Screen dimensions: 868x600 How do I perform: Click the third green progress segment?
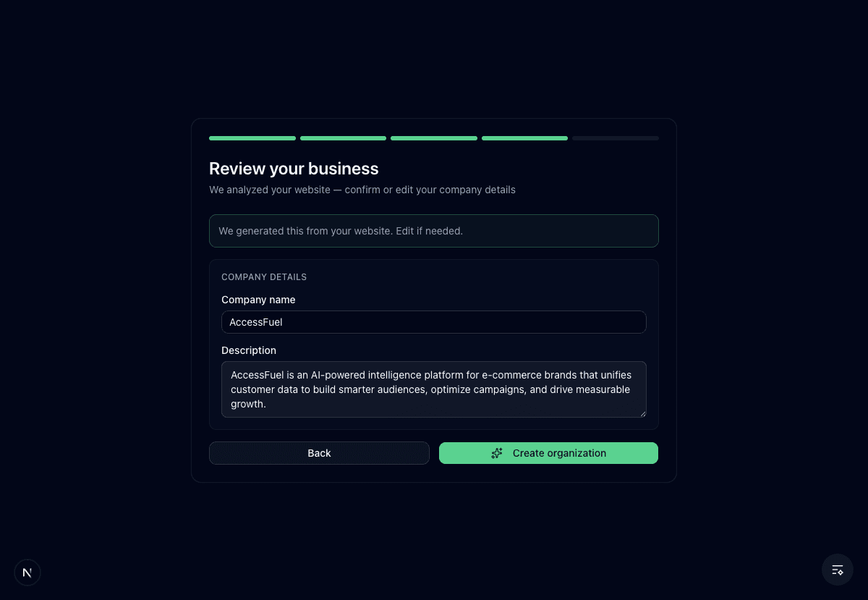pyautogui.click(x=434, y=138)
